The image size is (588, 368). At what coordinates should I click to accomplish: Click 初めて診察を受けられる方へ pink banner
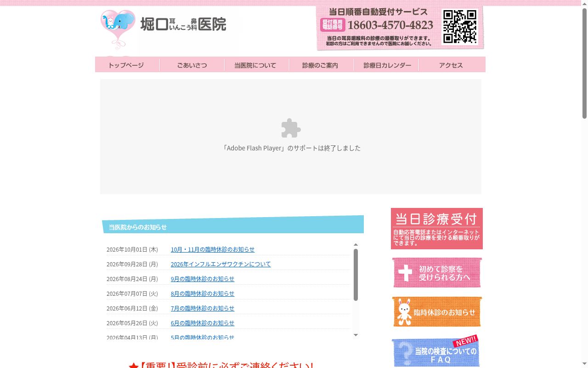point(437,273)
